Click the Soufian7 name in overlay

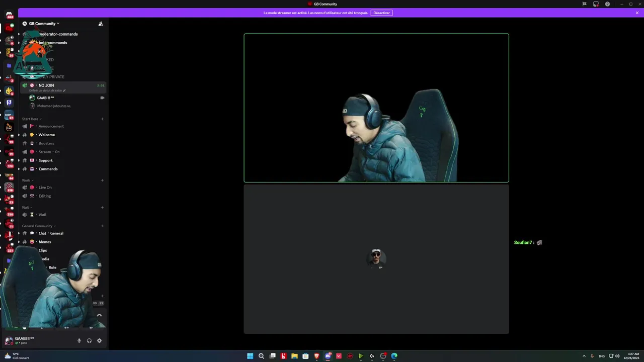point(523,242)
